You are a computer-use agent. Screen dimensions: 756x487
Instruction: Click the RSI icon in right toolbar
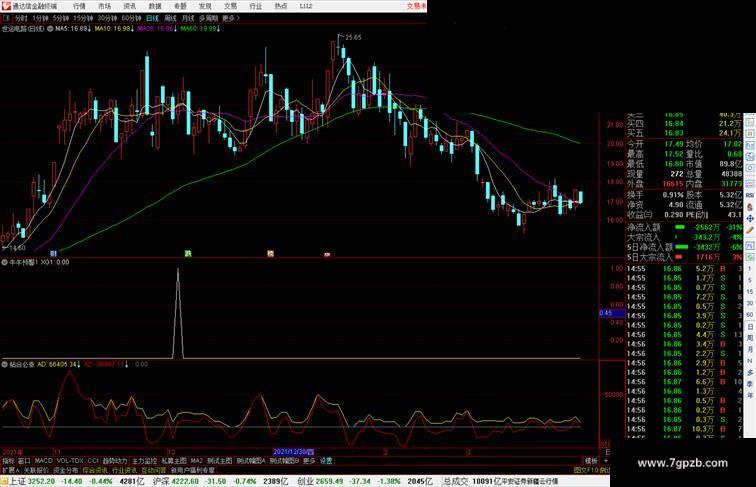750,195
